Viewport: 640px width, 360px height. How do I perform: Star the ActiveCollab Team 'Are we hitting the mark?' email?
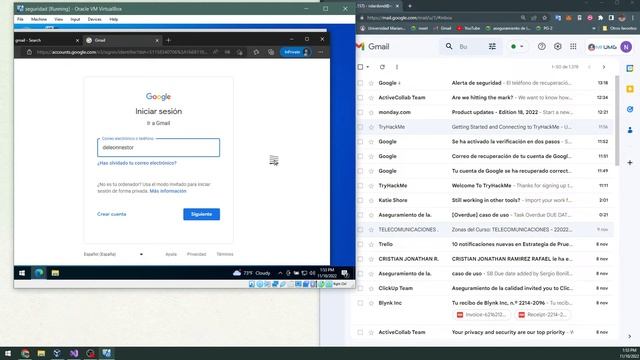371,98
